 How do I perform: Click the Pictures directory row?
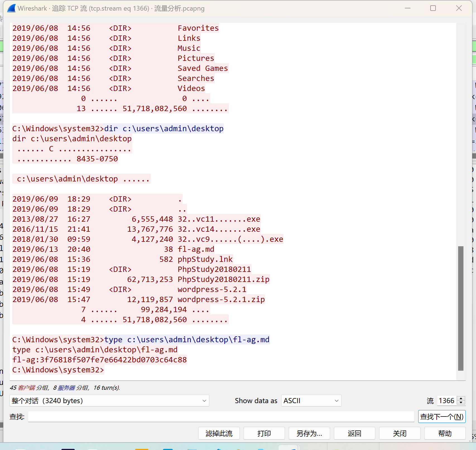point(113,58)
